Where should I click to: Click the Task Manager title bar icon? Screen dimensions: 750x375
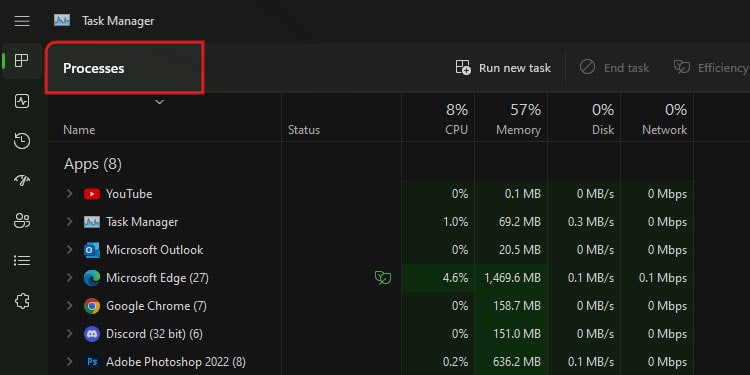pos(62,21)
